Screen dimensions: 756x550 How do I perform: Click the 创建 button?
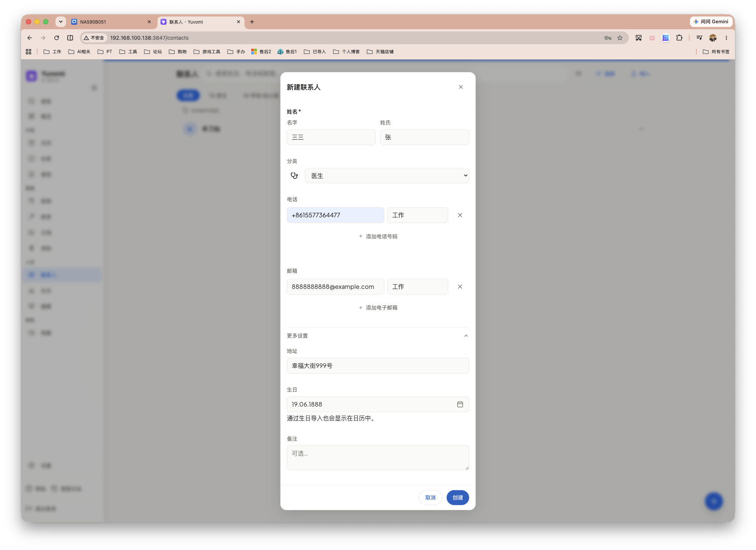[457, 498]
